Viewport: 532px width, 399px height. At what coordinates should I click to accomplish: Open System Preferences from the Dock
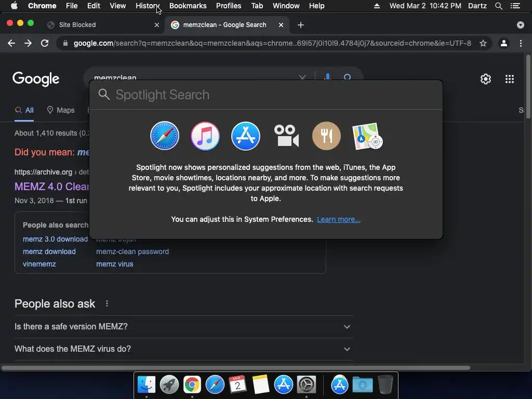pyautogui.click(x=307, y=385)
